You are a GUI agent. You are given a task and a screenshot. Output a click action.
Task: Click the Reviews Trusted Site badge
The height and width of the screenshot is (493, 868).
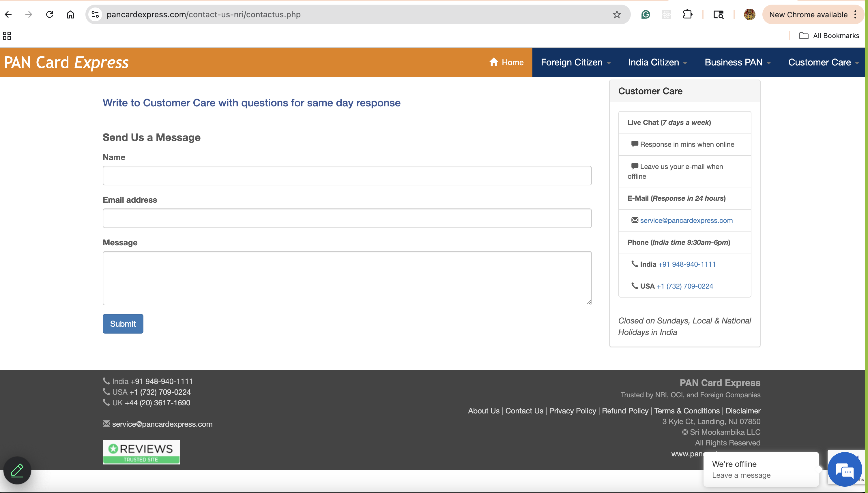point(141,452)
